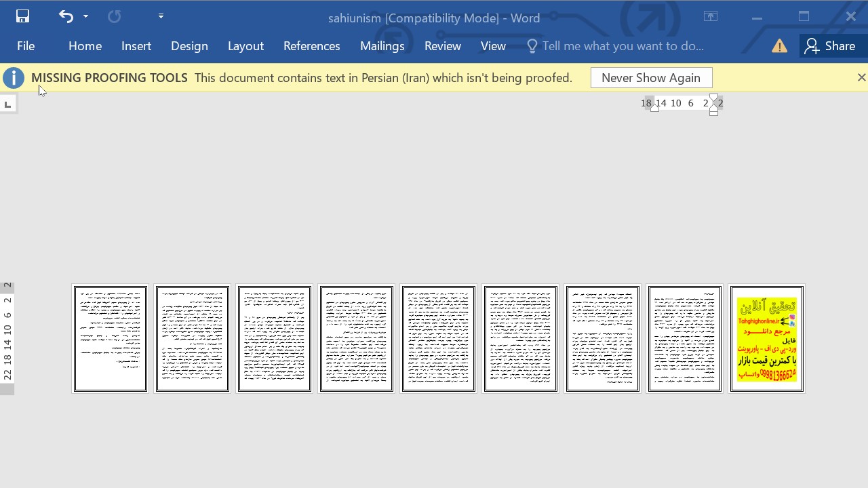The height and width of the screenshot is (488, 868).
Task: Click the MISSING PROOFING TOOLS heading text
Action: (109, 78)
